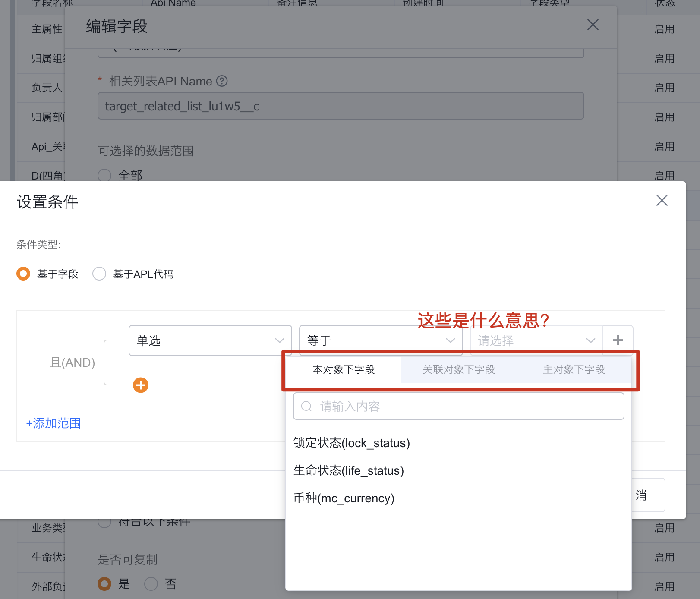The image size is (700, 599).
Task: Click the search magnifier icon in the dropdown
Action: click(306, 406)
